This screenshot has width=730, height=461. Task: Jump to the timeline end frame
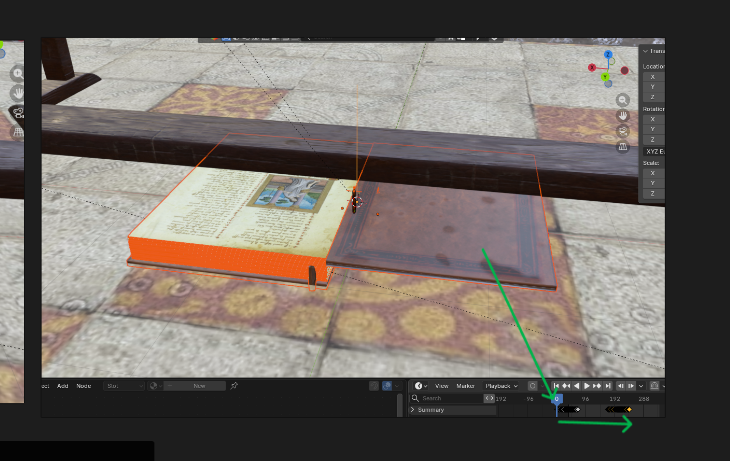[x=608, y=386]
